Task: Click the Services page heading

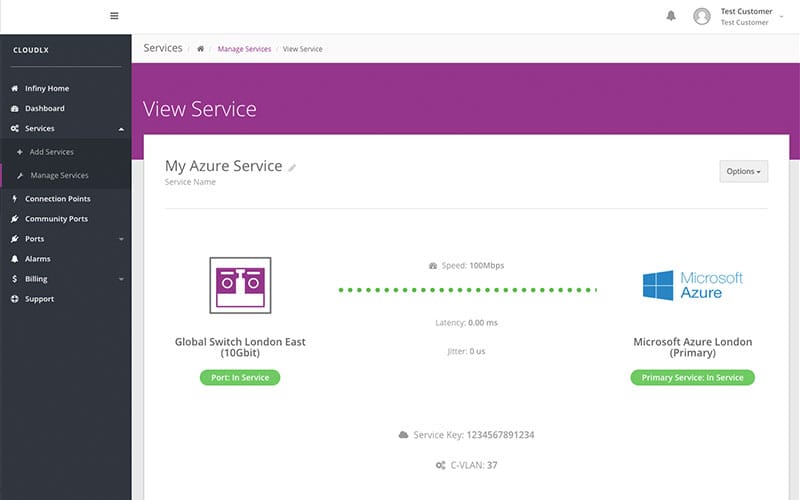Action: click(163, 48)
